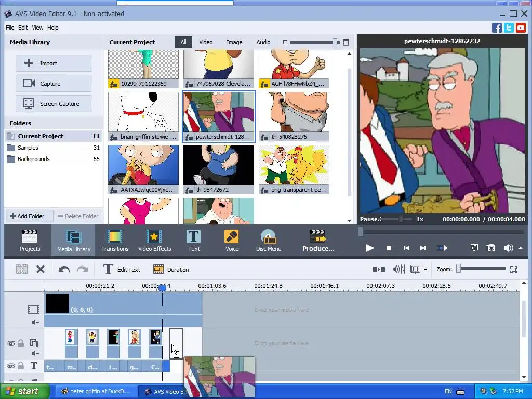This screenshot has width=532, height=399.
Task: Open the Windows start menu
Action: [25, 391]
